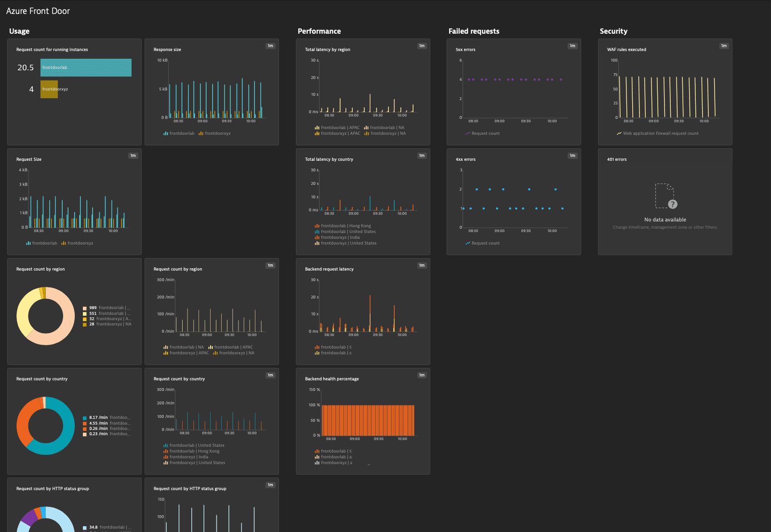Select the frontdoorlab bar in running instances tile

tap(86, 67)
